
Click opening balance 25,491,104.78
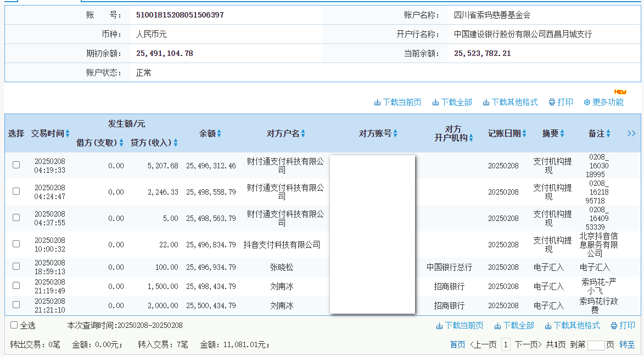[165, 53]
